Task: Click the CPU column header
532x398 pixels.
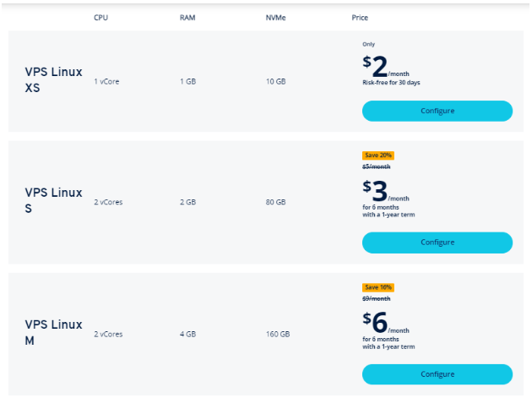Action: (x=100, y=18)
